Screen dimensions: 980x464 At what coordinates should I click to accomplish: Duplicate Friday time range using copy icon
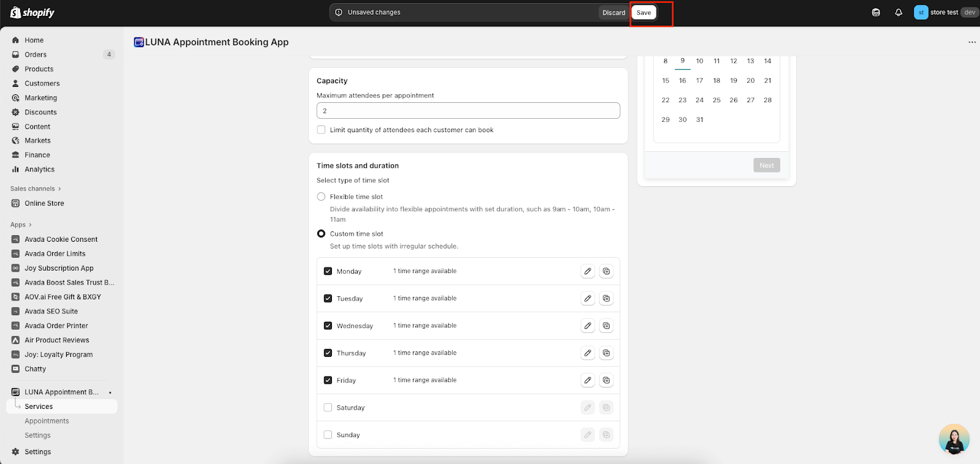point(606,380)
